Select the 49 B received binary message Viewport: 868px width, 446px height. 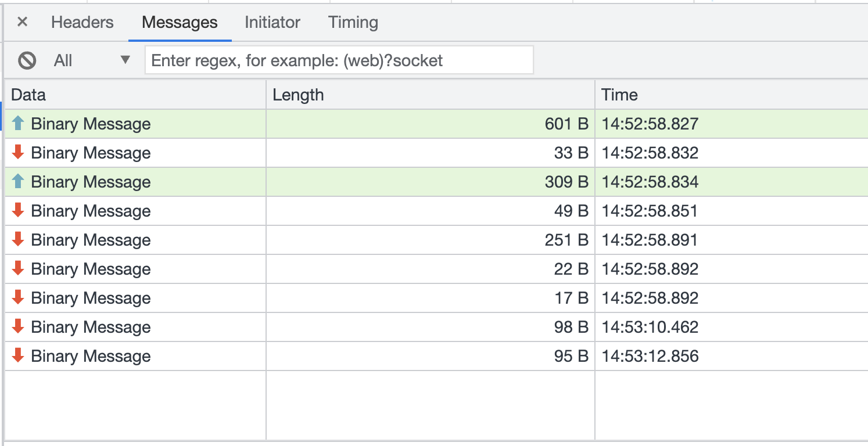click(91, 211)
